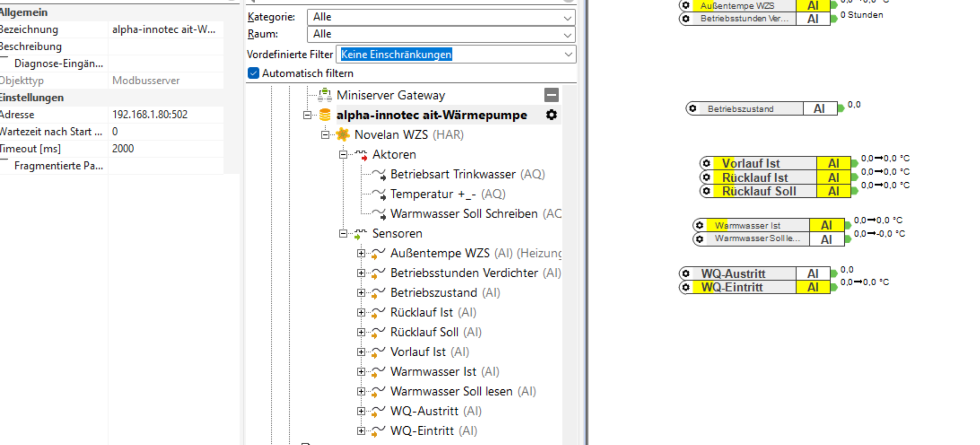Click the gear icon on Vorlauf Ist block
Screen dimensions: 980x445
click(x=706, y=163)
